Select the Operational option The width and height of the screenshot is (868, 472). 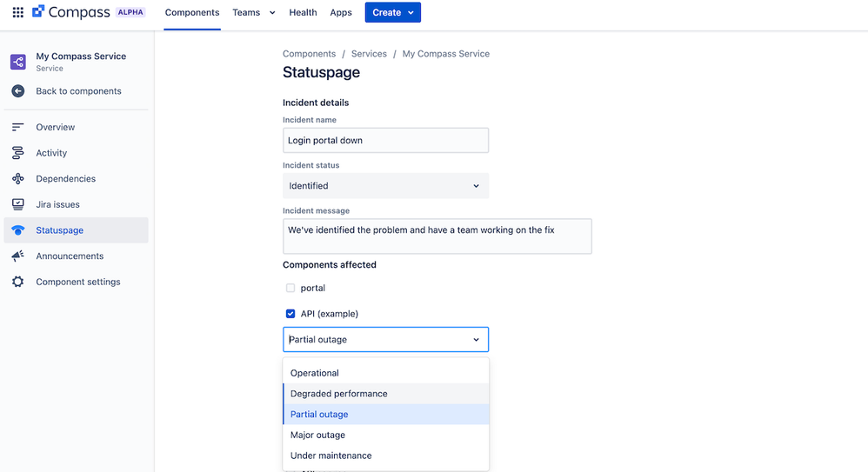point(386,373)
